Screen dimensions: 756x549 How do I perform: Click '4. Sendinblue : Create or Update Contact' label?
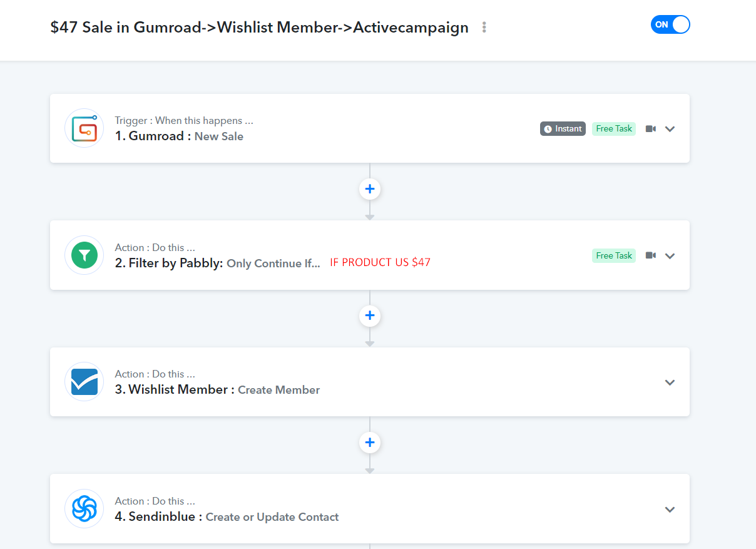click(x=227, y=516)
